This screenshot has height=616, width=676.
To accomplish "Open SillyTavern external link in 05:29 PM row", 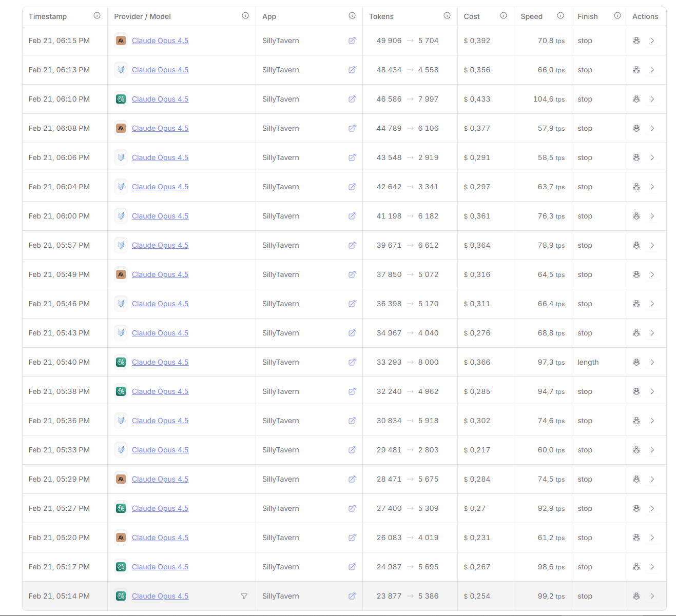I will [x=352, y=479].
